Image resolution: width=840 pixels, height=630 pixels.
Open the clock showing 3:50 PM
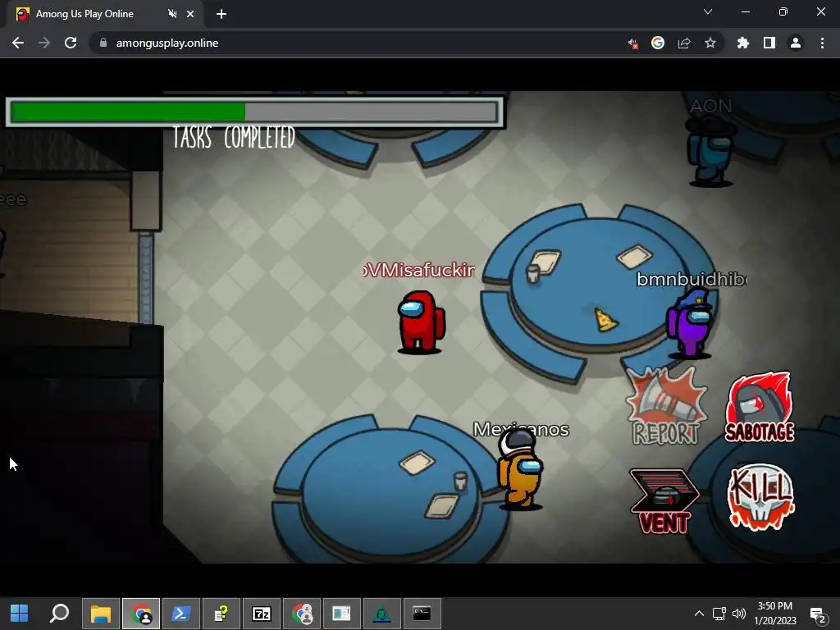[775, 614]
